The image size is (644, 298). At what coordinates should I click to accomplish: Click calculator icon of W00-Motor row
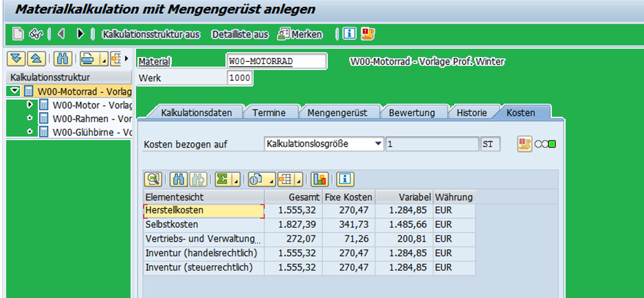(x=43, y=104)
